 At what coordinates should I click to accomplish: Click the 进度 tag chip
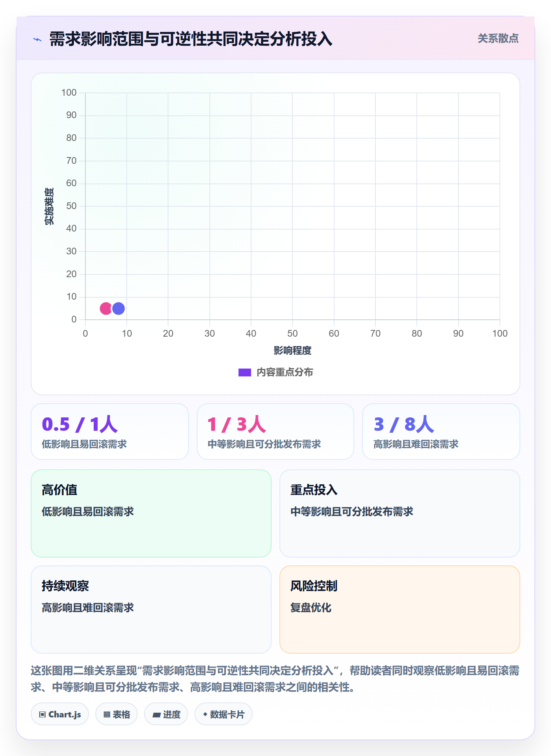tap(166, 714)
